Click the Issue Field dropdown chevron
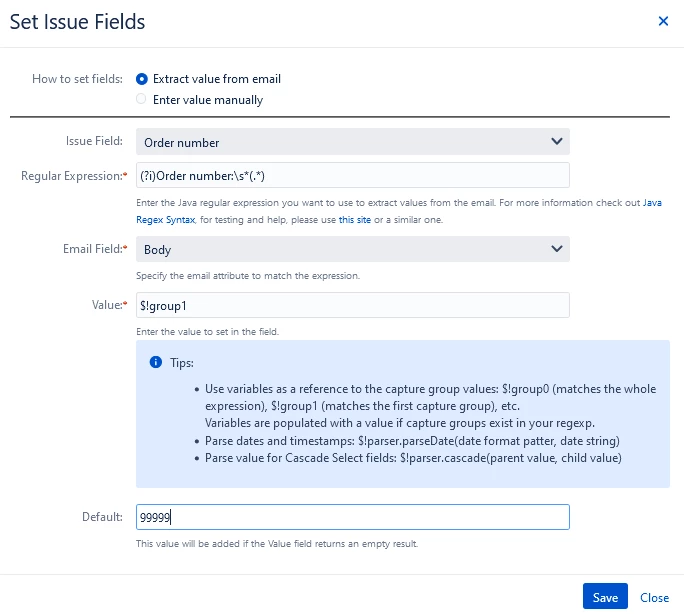 [x=557, y=141]
